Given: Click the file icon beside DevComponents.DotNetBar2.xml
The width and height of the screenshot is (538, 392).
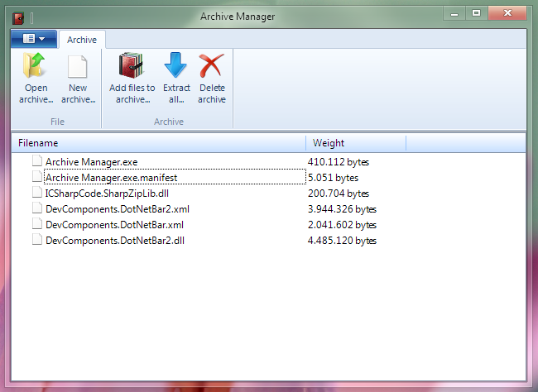Looking at the screenshot, I should [37, 208].
